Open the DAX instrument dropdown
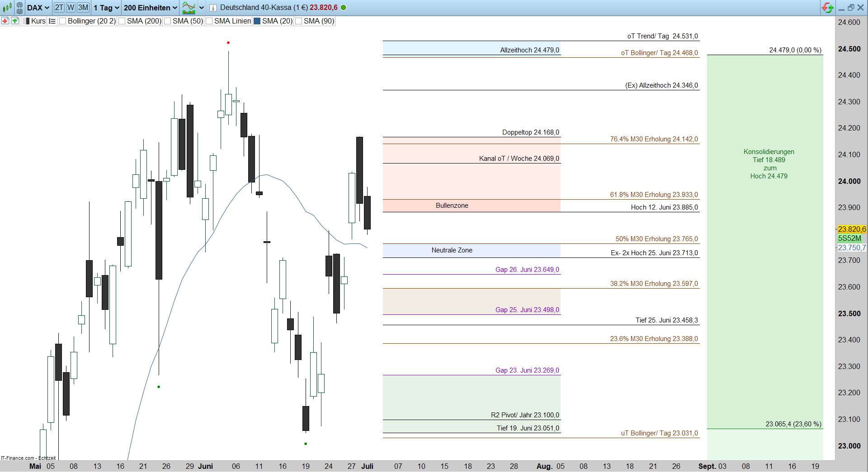868x472 pixels. pos(38,8)
